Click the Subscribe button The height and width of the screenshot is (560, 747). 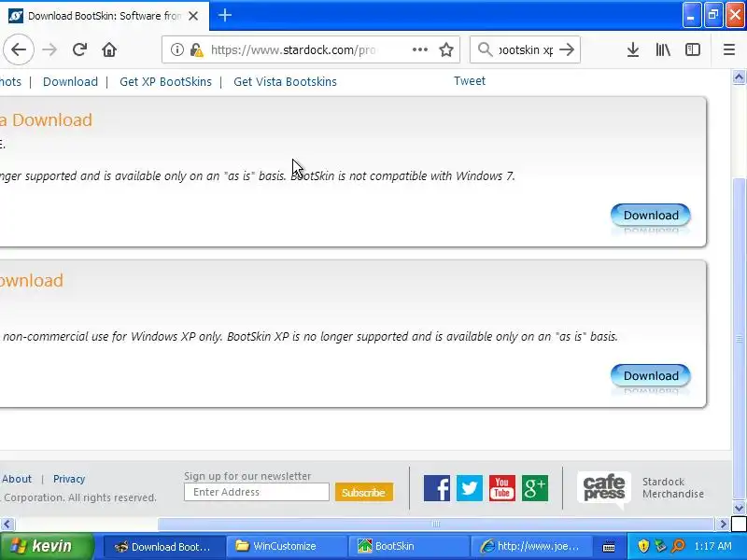pos(364,493)
